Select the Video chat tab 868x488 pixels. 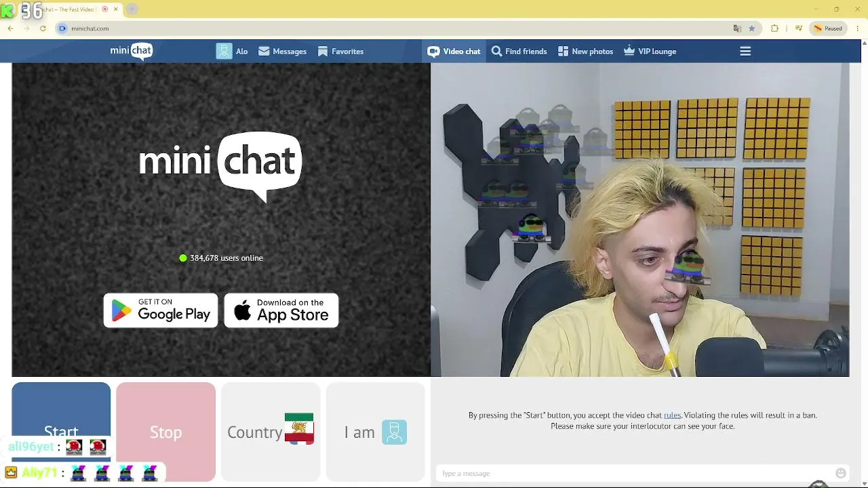[454, 52]
